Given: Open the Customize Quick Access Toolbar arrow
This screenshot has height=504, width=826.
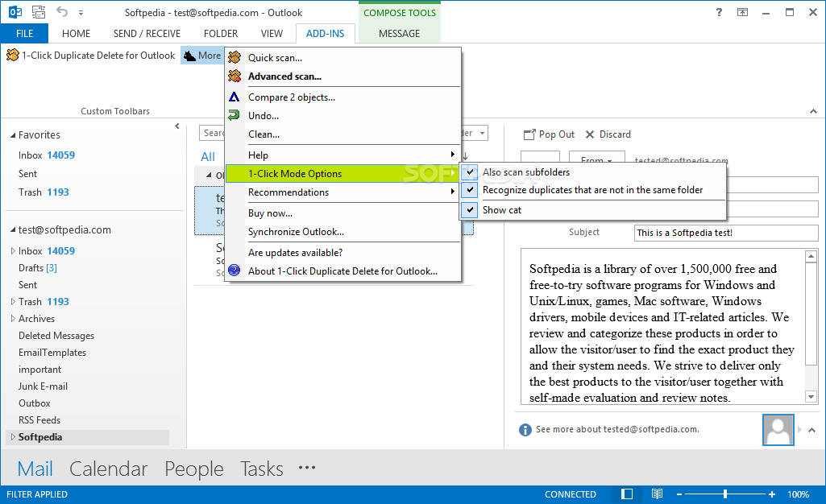Looking at the screenshot, I should coord(81,12).
